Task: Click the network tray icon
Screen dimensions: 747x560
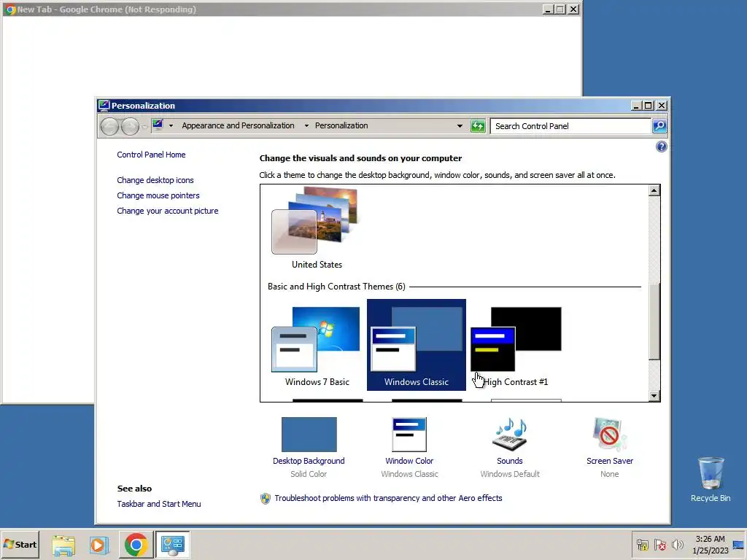Action: 642,545
